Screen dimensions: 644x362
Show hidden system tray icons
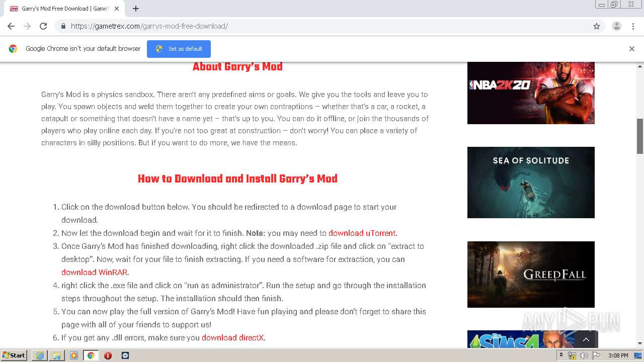pyautogui.click(x=561, y=355)
